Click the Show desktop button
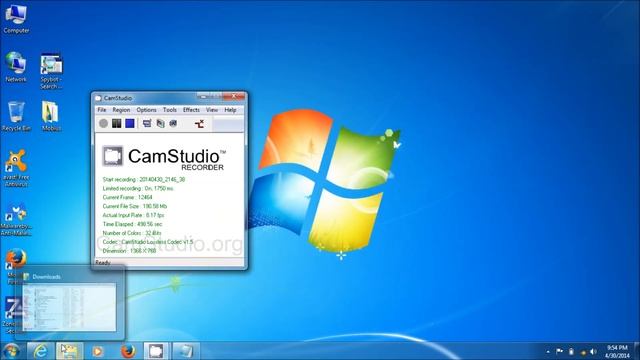 point(636,351)
